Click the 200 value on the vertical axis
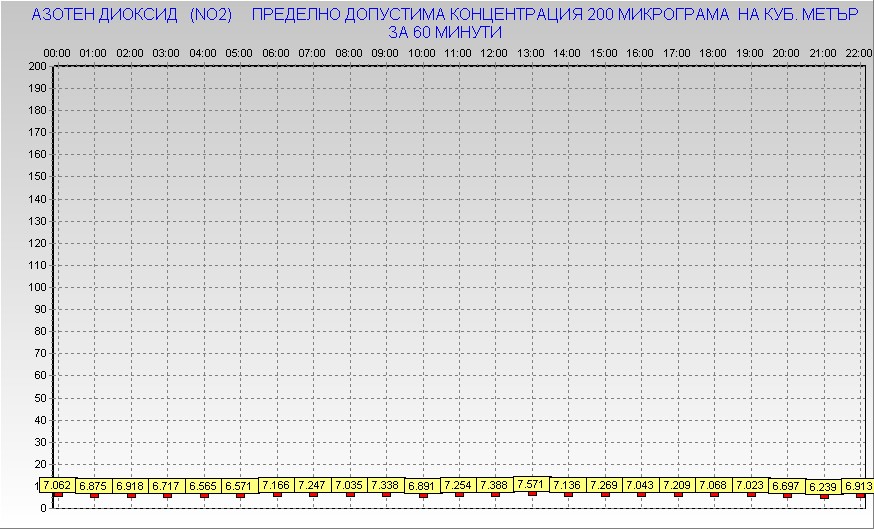Viewport: 874px width, 529px height. coord(38,66)
